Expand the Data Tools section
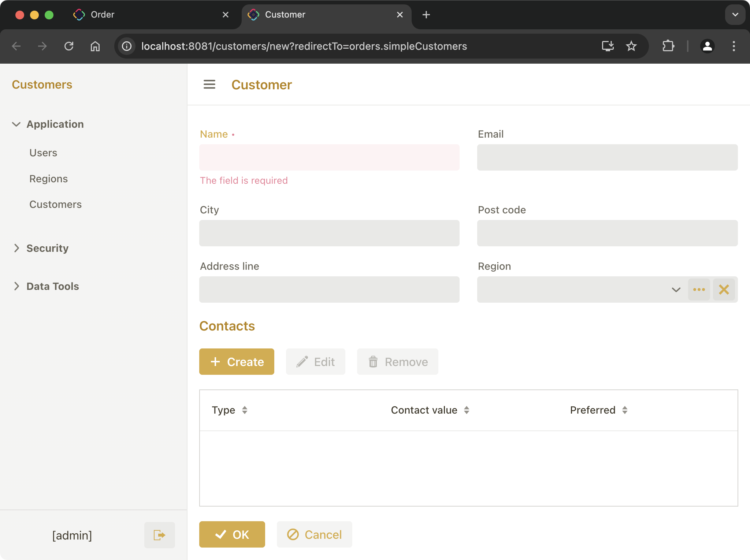The width and height of the screenshot is (750, 560). click(x=16, y=286)
